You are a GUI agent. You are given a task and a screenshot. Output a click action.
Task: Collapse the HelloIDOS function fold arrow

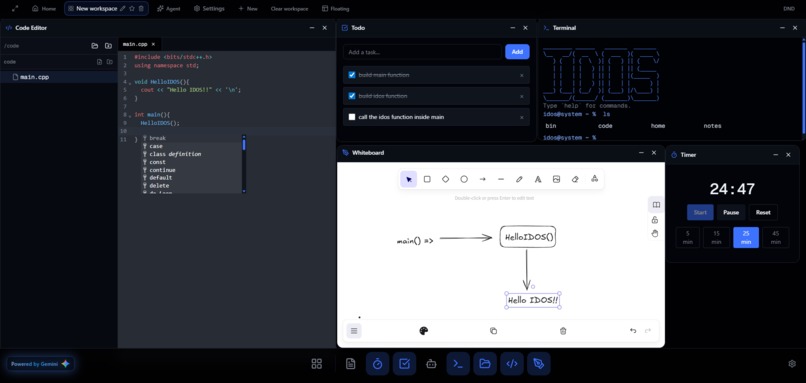[129, 83]
